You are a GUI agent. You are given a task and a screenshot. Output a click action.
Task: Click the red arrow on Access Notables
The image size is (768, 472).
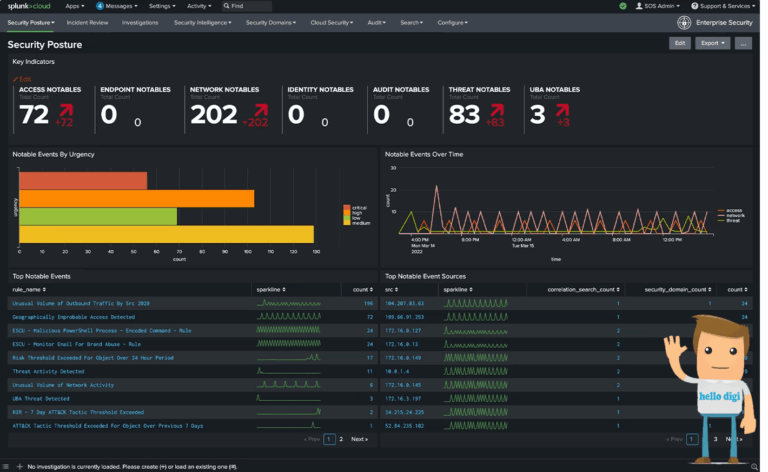tap(66, 110)
